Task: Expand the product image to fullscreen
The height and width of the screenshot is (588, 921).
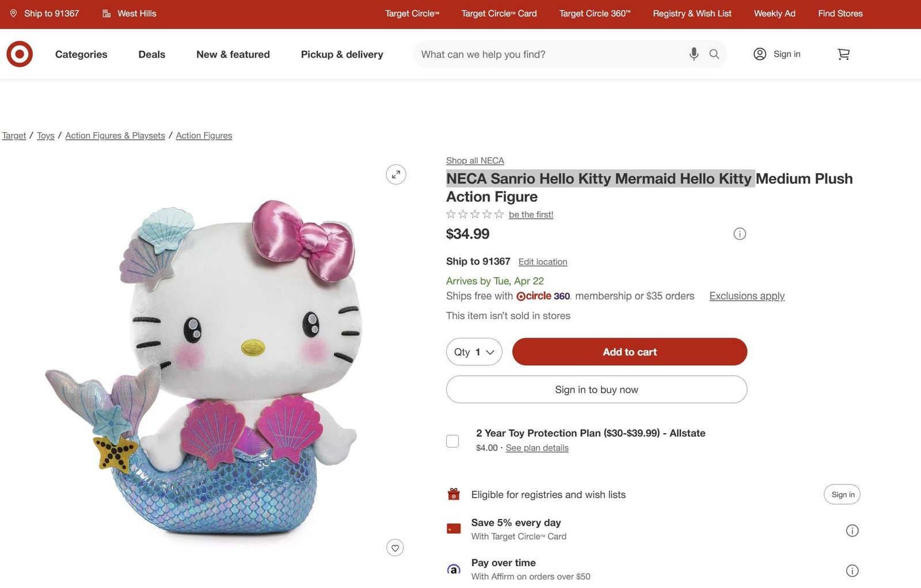Action: tap(396, 174)
